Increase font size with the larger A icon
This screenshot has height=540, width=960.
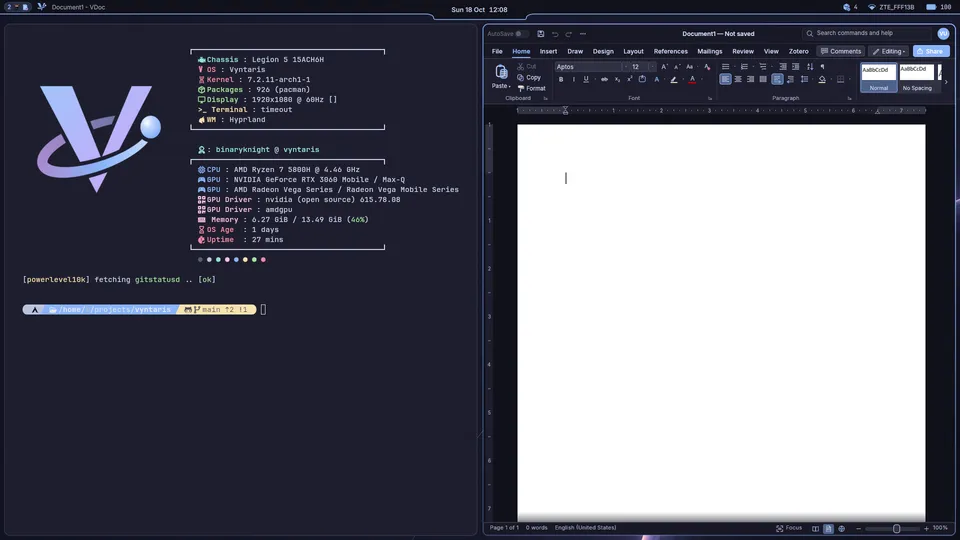tap(664, 67)
